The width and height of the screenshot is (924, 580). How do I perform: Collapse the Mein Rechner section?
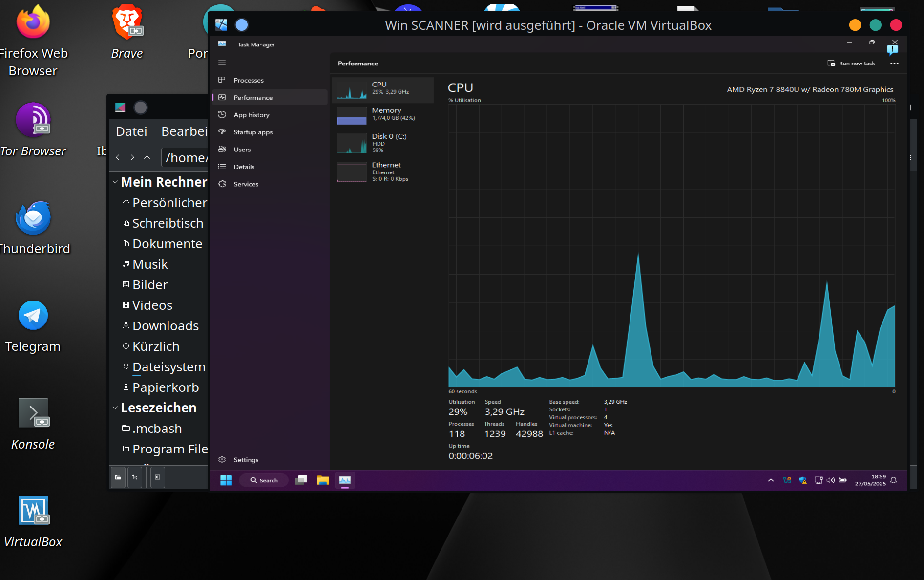coord(115,182)
